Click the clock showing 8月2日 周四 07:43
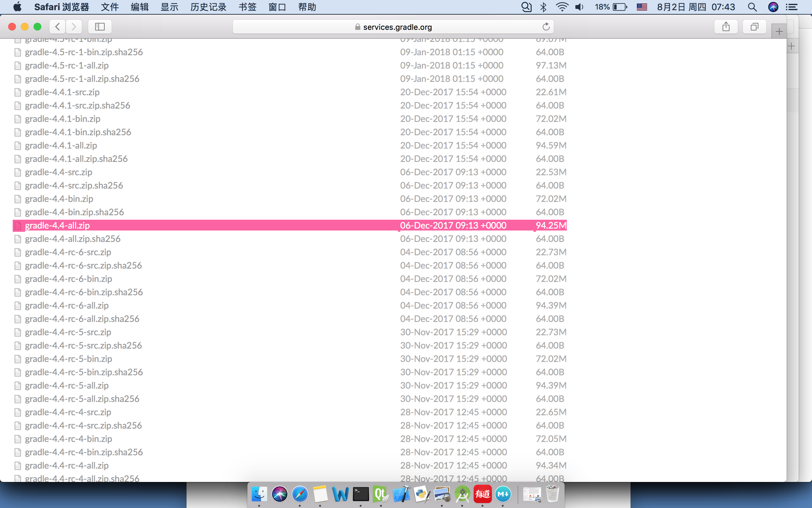The height and width of the screenshot is (508, 812). pyautogui.click(x=696, y=7)
